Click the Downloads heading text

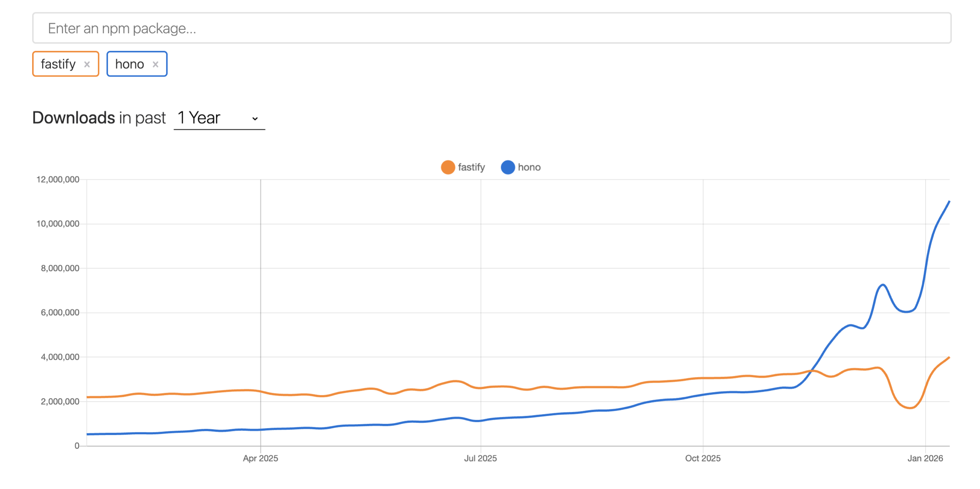tap(74, 118)
